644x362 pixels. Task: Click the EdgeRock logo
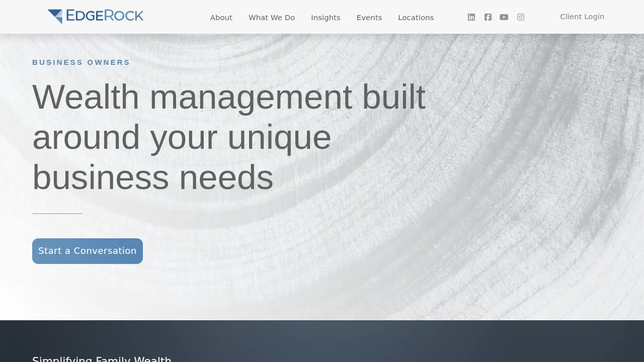pos(96,16)
